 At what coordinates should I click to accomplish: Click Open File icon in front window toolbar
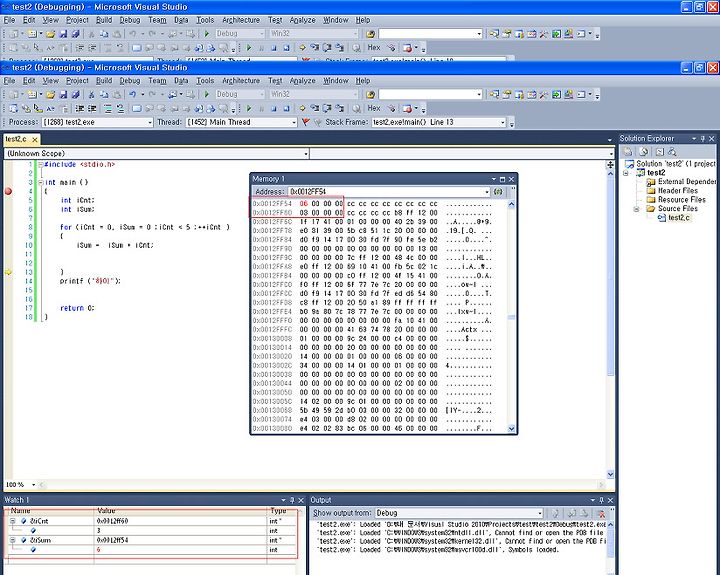click(51, 95)
